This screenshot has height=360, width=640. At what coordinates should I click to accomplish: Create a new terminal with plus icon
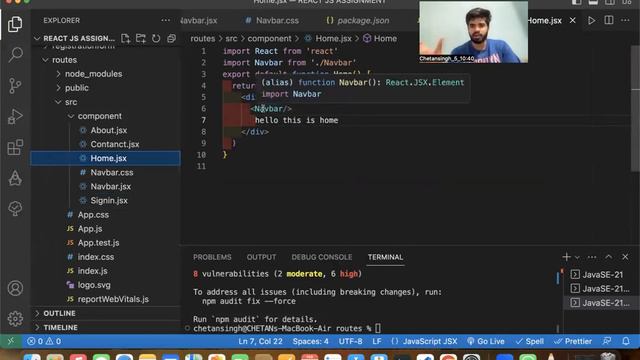pyautogui.click(x=566, y=257)
